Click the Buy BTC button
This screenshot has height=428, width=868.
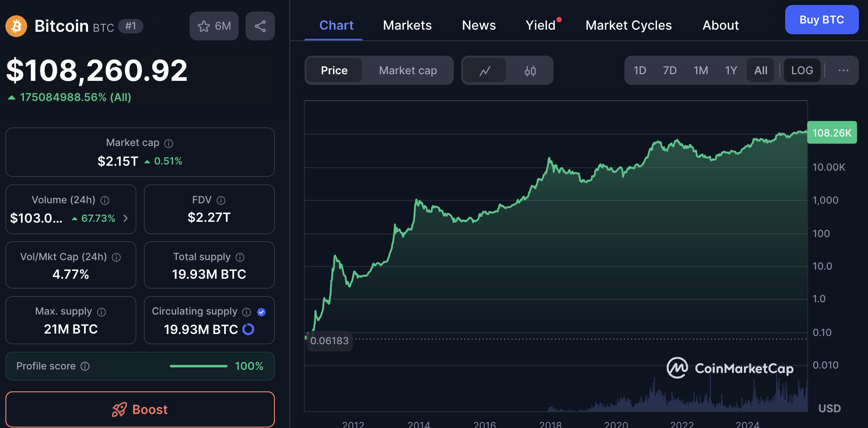[x=821, y=20]
